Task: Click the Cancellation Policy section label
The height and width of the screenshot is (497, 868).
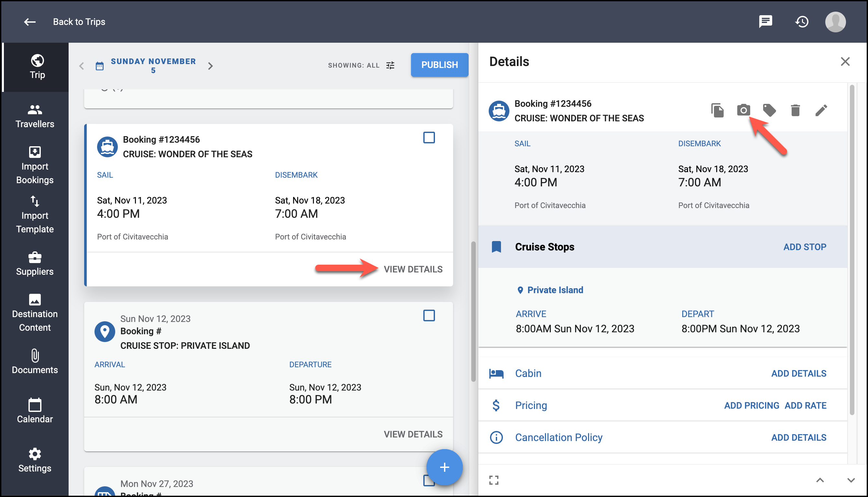Action: click(x=558, y=437)
